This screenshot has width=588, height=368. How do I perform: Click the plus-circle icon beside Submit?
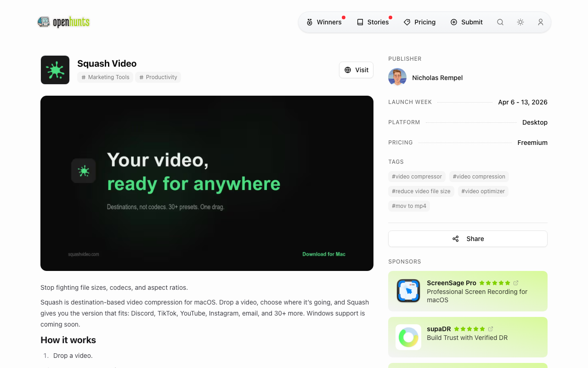pyautogui.click(x=454, y=22)
